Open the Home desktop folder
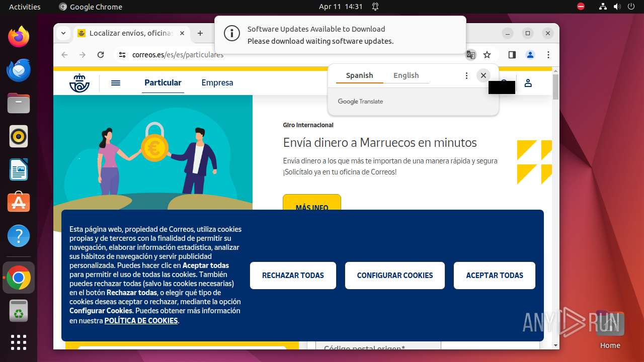644x362 pixels. (610, 329)
